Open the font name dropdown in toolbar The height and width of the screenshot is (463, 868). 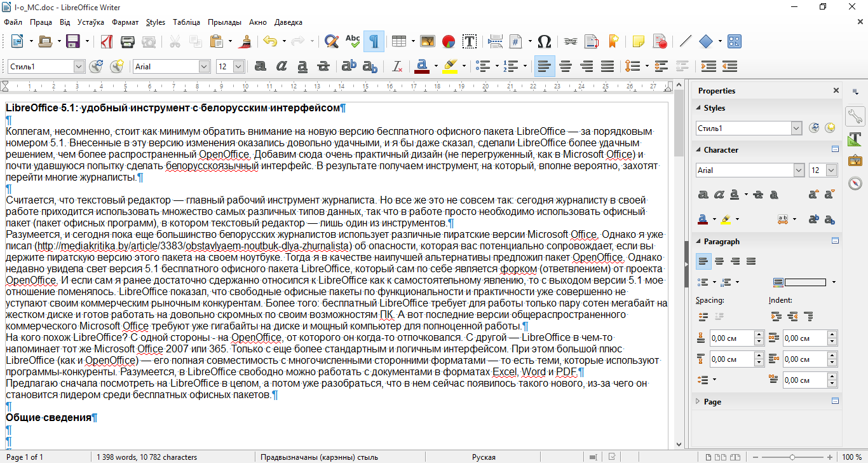204,66
